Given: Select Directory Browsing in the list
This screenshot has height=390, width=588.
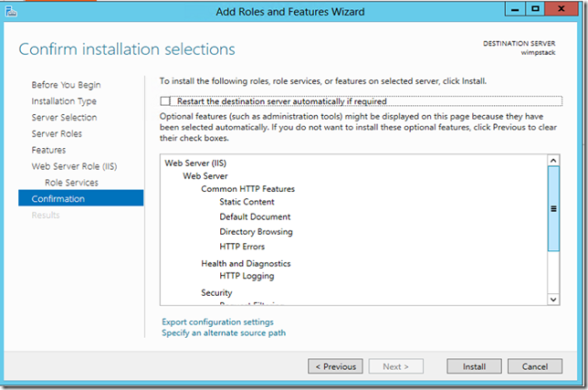Looking at the screenshot, I should [257, 232].
